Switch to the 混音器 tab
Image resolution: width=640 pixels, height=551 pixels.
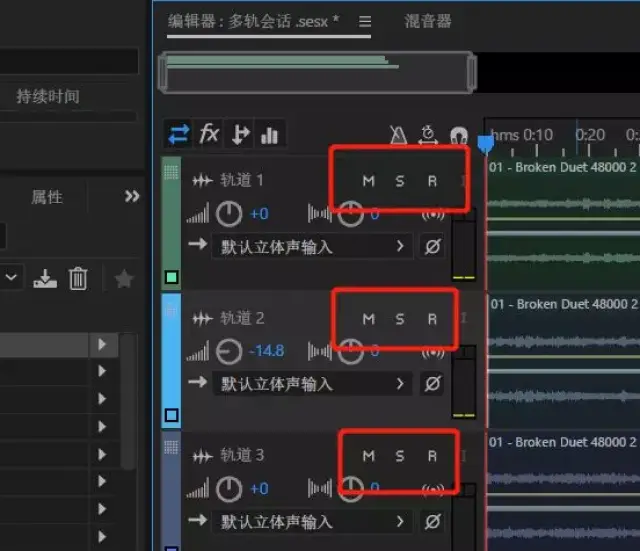428,21
